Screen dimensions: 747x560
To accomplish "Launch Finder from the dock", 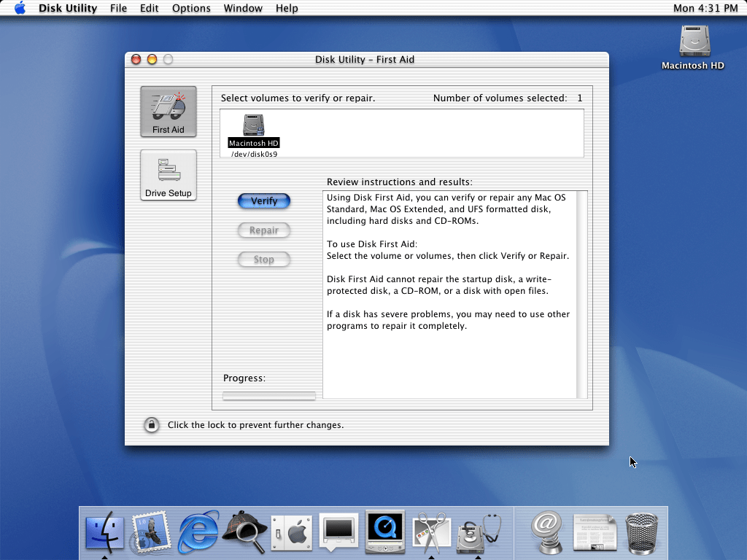I will point(105,532).
